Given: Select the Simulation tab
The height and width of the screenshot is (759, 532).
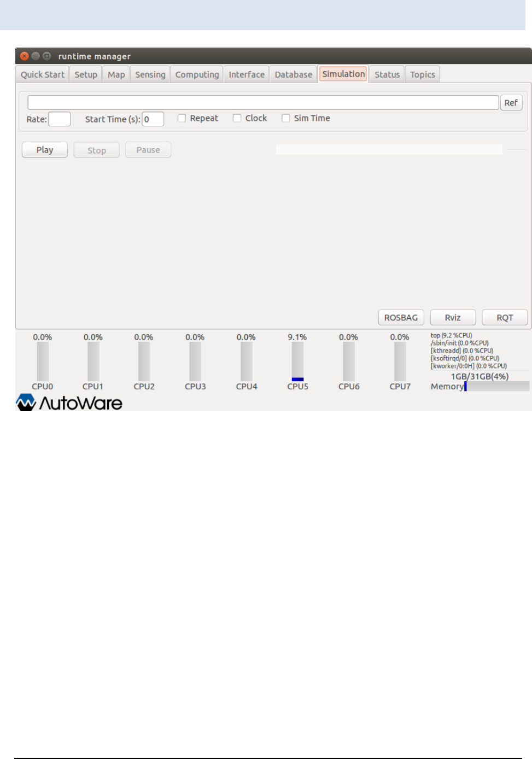Looking at the screenshot, I should 343,74.
